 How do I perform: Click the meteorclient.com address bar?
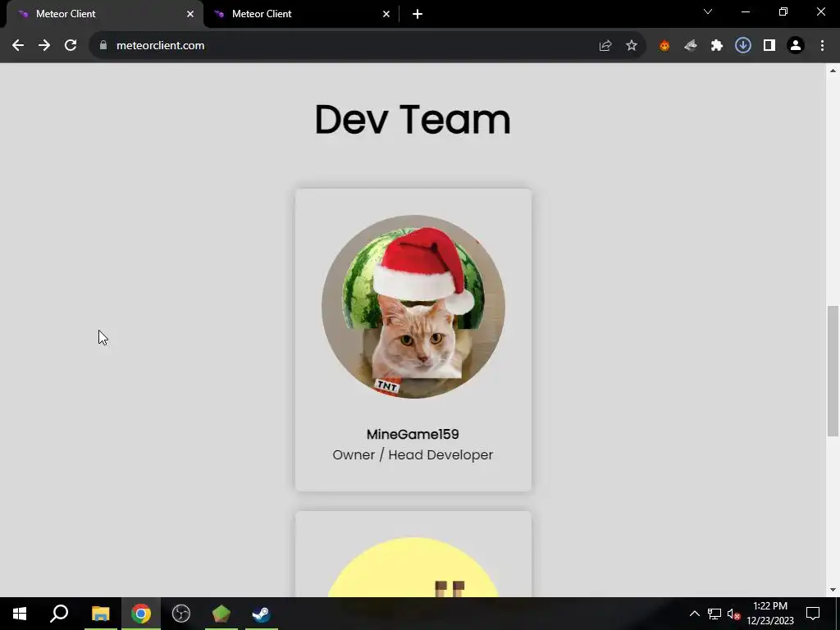(343, 46)
